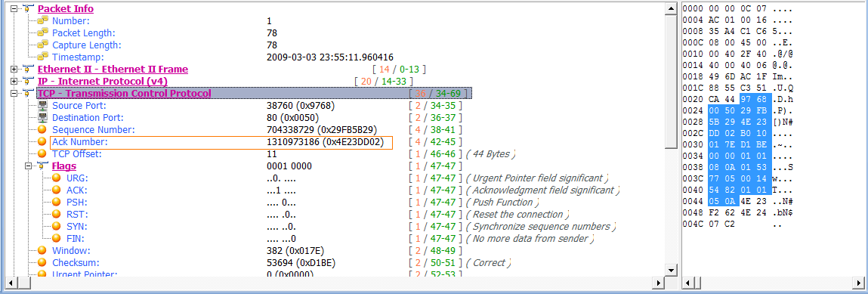
Task: Select the Ethernet II - Ethernet II Frame header
Action: click(x=113, y=70)
